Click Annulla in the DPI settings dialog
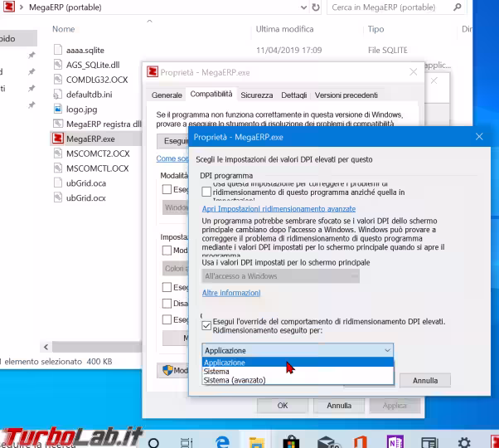Image resolution: width=499 pixels, height=448 pixels. (425, 381)
